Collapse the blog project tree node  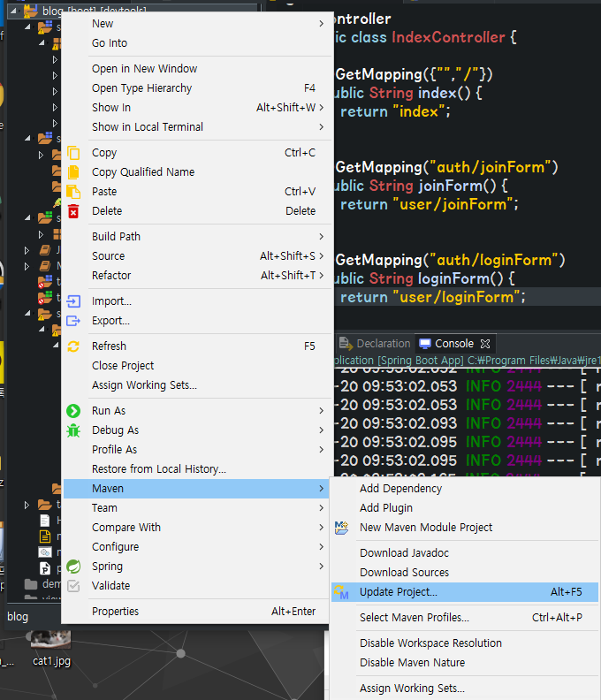click(13, 11)
